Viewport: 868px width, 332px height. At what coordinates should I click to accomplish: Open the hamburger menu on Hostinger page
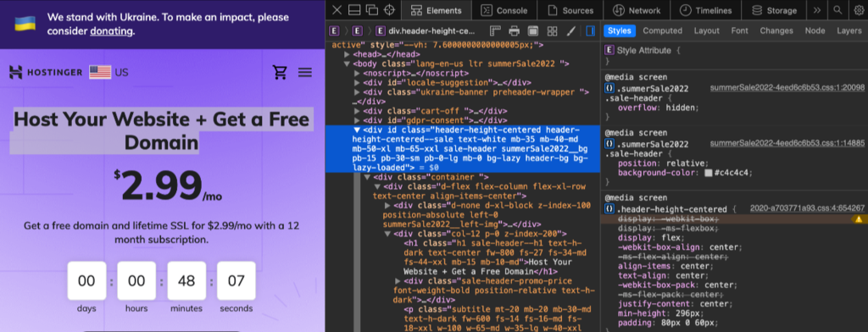coord(305,73)
